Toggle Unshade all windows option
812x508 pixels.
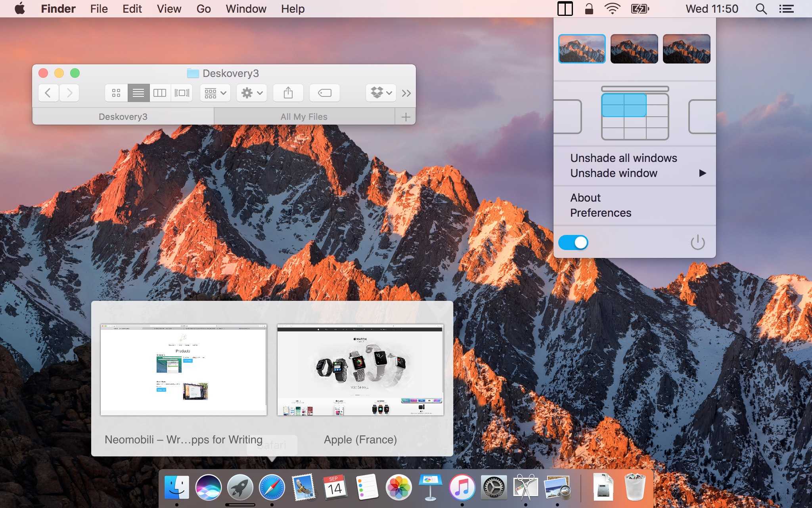(623, 158)
